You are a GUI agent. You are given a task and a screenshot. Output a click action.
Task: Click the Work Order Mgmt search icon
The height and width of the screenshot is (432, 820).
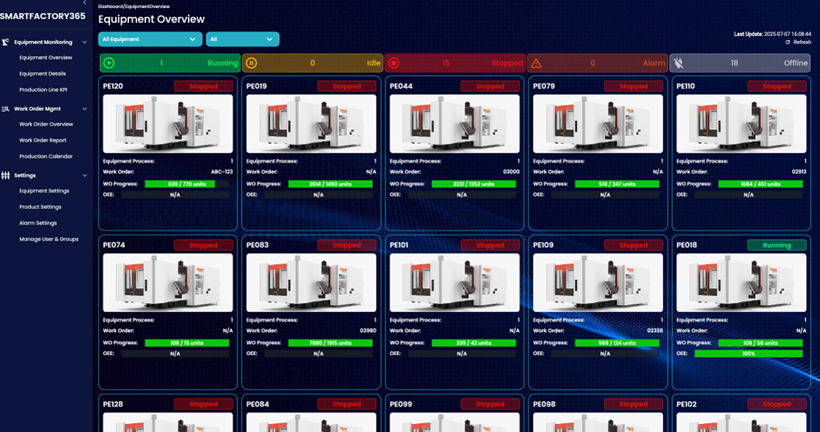coord(6,108)
